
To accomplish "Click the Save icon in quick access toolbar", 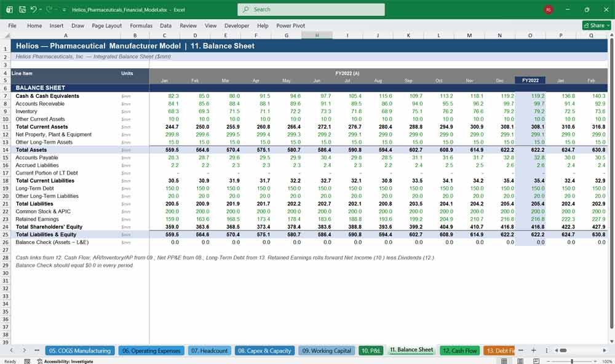I will pos(22,9).
